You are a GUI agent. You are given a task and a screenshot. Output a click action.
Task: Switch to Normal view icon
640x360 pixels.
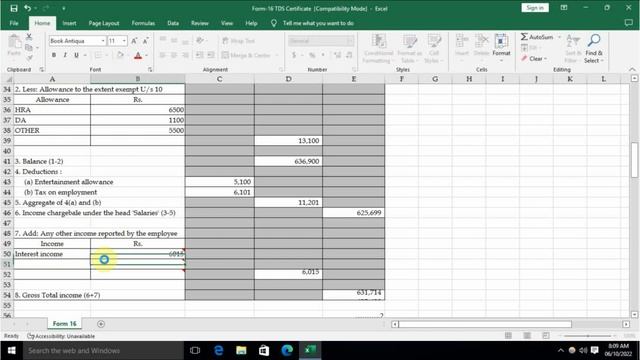[x=508, y=336]
